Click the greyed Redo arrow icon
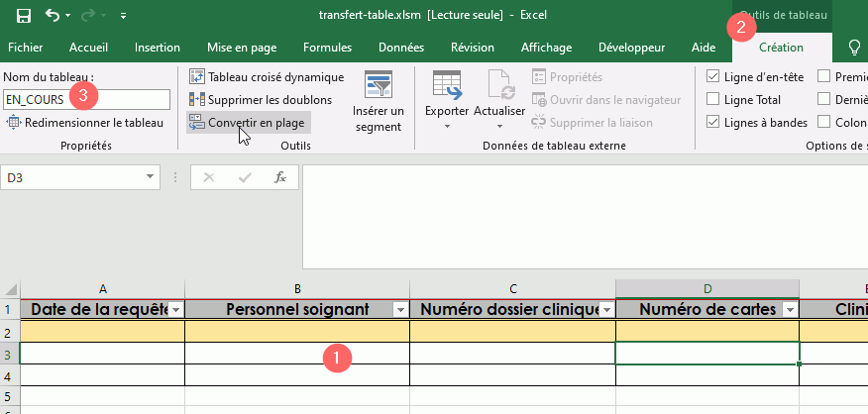Screen dimensions: 868x414 pyautogui.click(x=88, y=15)
